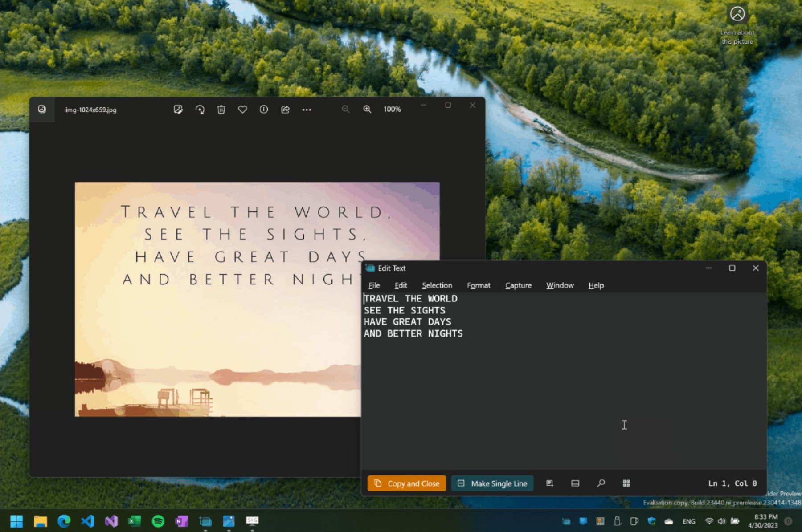The image size is (802, 532).
Task: Delete the photo with the trash icon
Action: click(x=221, y=110)
